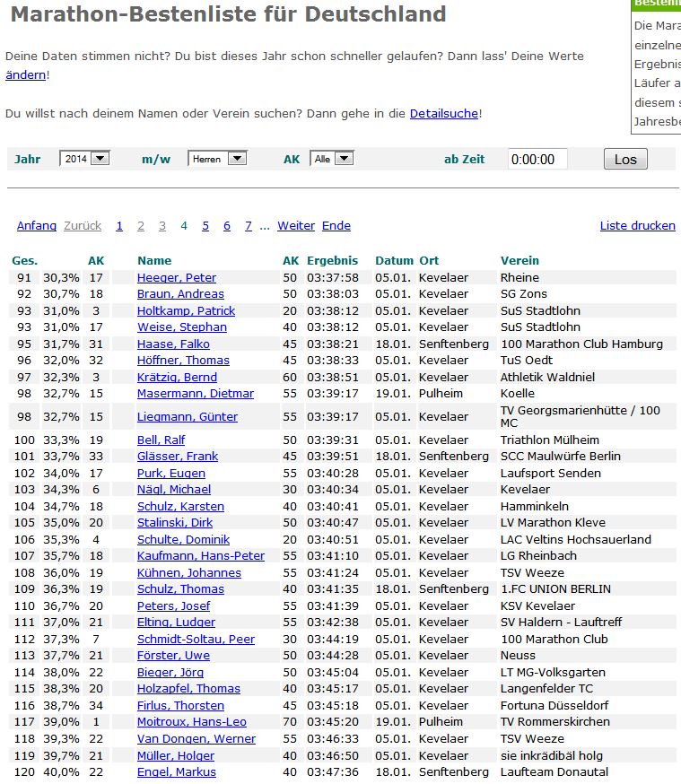Open the Jahr 2014 dropdown
Viewport: 681px width, 784px height.
(84, 159)
